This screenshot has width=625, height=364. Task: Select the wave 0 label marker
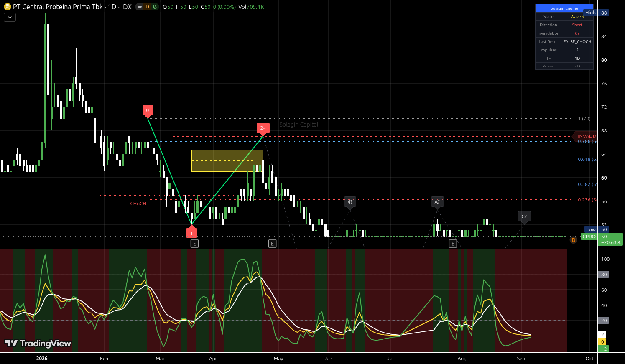tap(148, 110)
